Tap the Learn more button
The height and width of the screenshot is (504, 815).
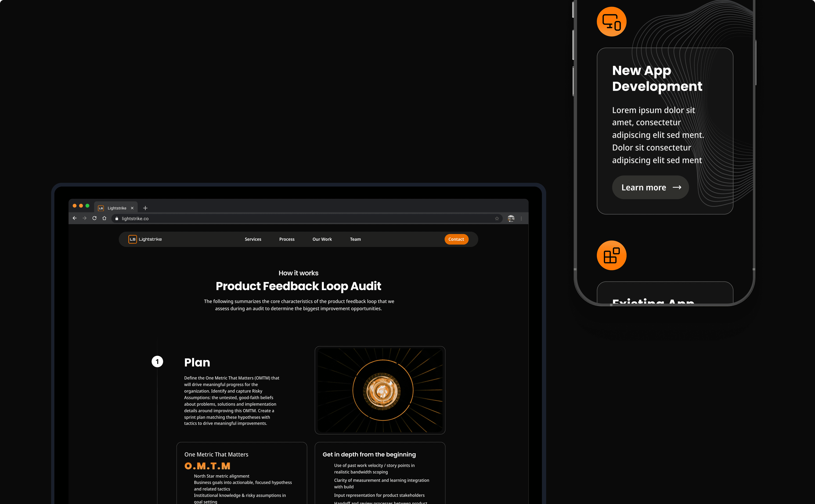coord(650,187)
